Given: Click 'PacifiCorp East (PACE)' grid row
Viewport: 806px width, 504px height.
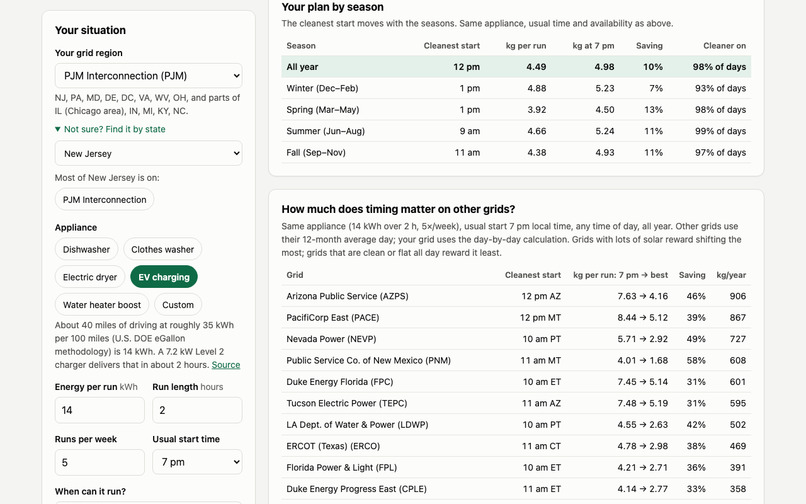Looking at the screenshot, I should pyautogui.click(x=516, y=318).
